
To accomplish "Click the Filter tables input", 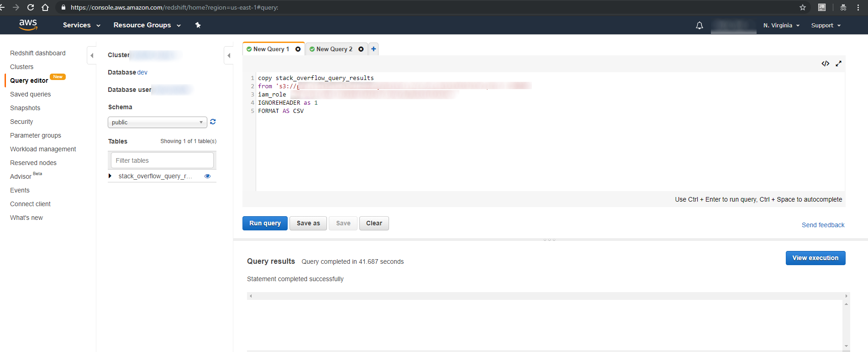I will point(162,160).
